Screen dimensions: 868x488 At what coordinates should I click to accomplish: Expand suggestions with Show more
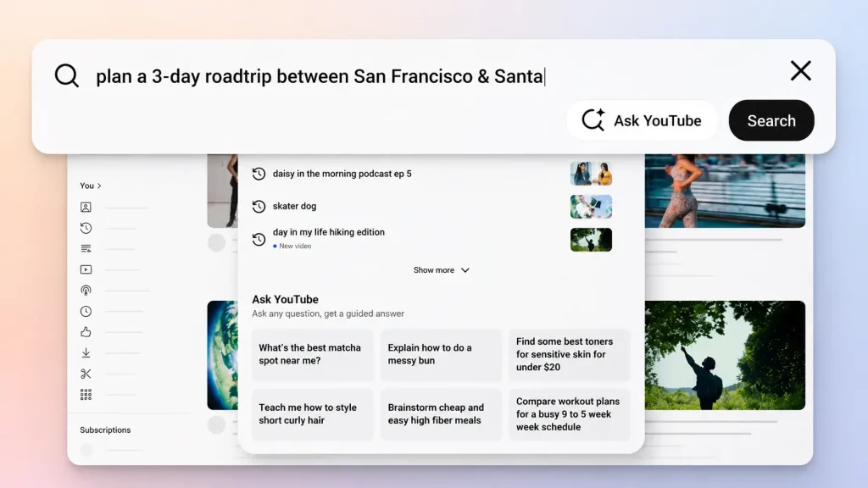click(x=441, y=270)
